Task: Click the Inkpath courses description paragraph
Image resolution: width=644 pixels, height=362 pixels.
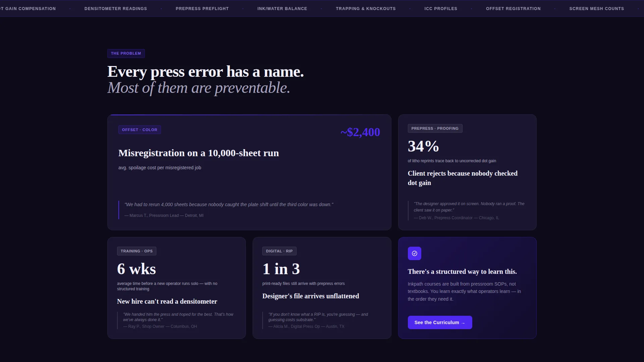Action: pos(465,291)
